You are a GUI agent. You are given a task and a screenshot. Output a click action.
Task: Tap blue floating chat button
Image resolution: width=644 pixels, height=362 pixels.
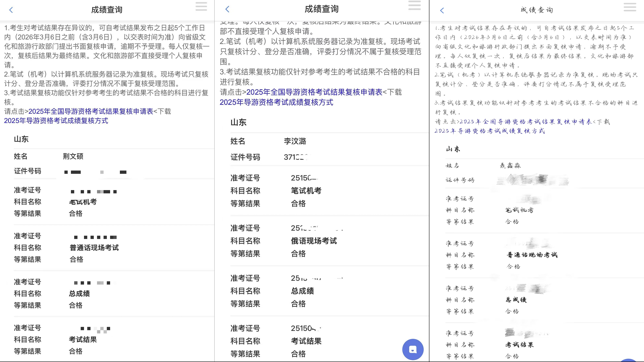413,349
